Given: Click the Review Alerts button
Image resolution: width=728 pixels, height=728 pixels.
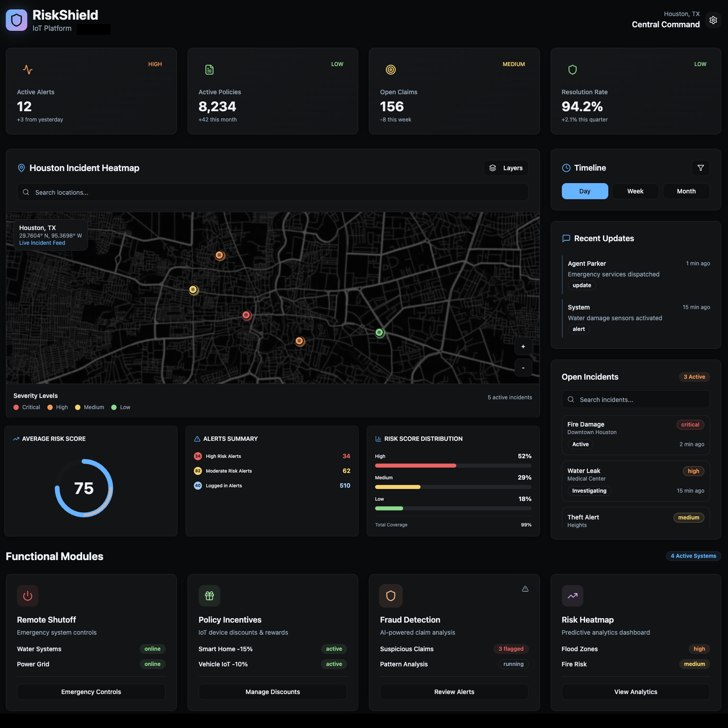Looking at the screenshot, I should click(454, 692).
